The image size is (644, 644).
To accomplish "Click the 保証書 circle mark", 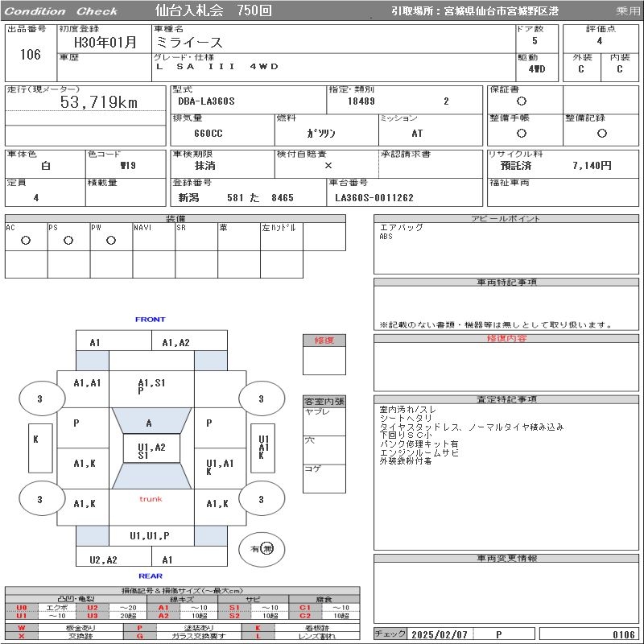I will (x=522, y=101).
